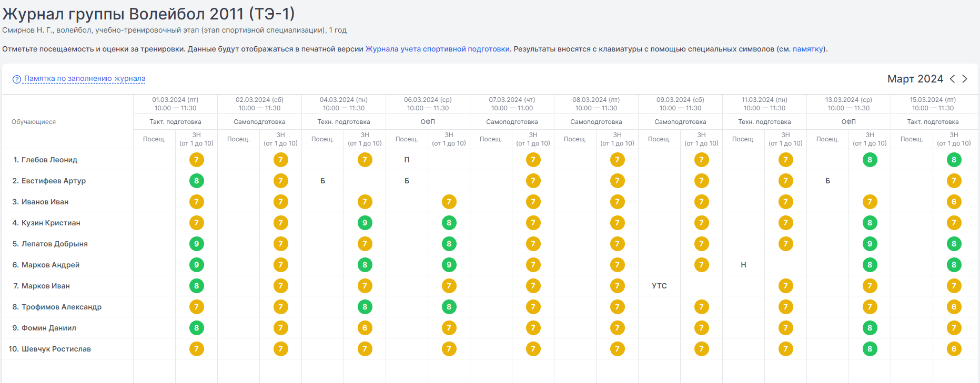Click Трофимов Александр grade 6 on 15.03.2024

click(954, 307)
